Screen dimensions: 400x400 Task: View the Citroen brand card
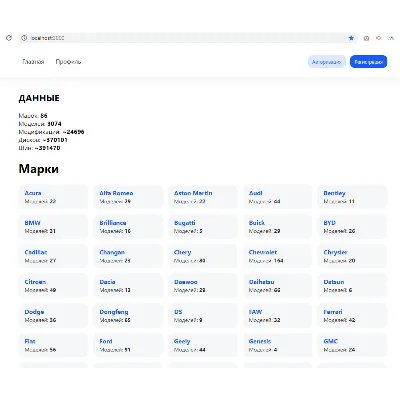(53, 286)
